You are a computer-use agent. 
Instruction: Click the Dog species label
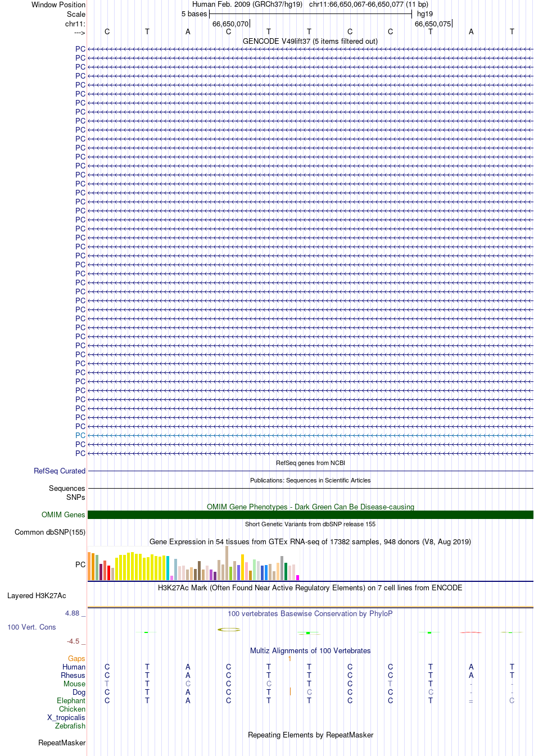[x=79, y=692]
